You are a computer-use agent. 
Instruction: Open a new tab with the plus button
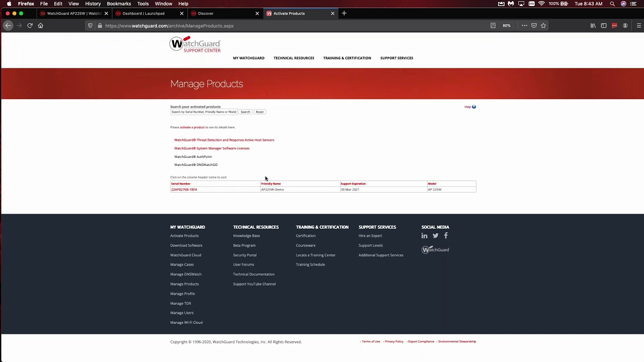(x=344, y=14)
